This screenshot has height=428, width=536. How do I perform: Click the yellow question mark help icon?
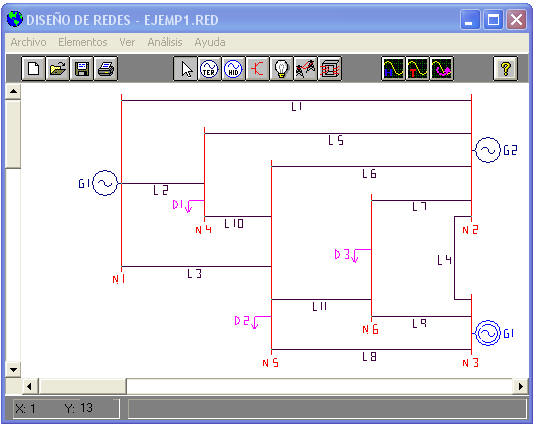point(506,69)
